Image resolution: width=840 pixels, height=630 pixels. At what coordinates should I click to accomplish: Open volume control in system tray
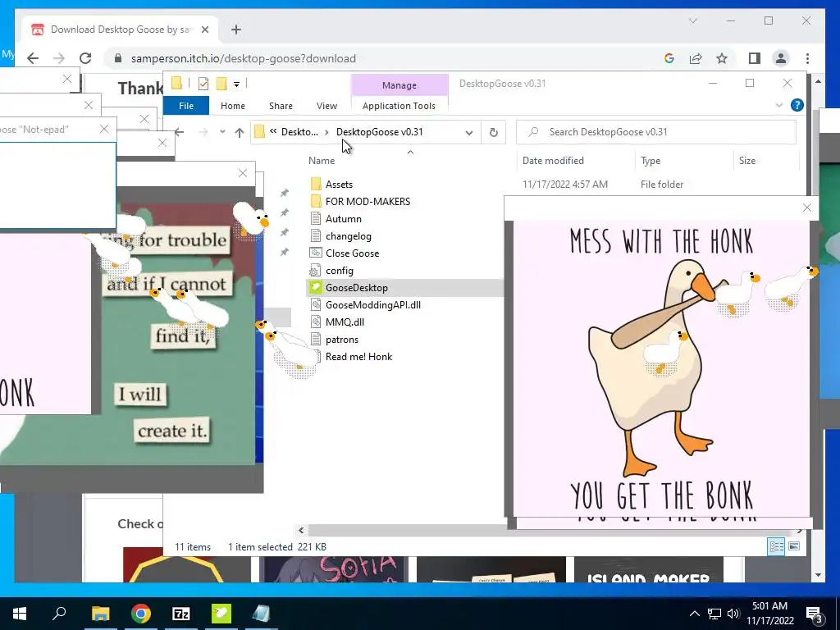pyautogui.click(x=733, y=614)
